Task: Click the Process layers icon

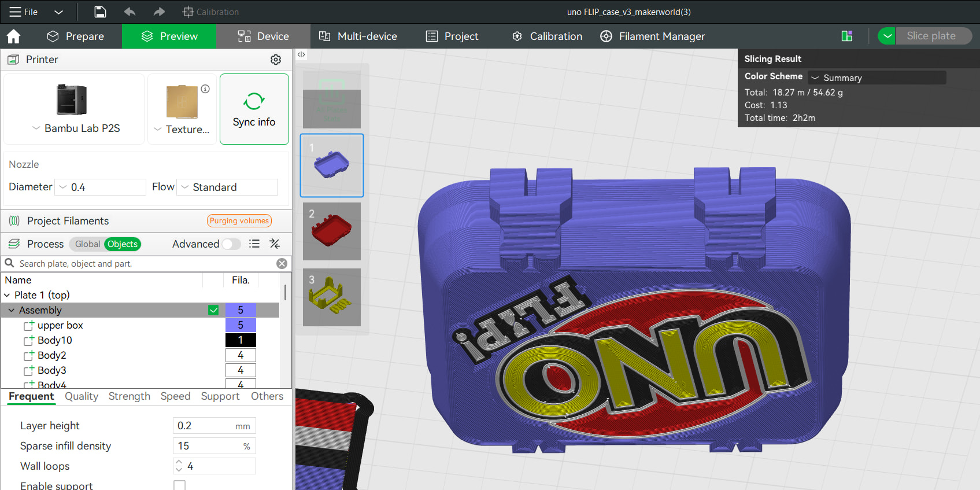Action: point(14,244)
